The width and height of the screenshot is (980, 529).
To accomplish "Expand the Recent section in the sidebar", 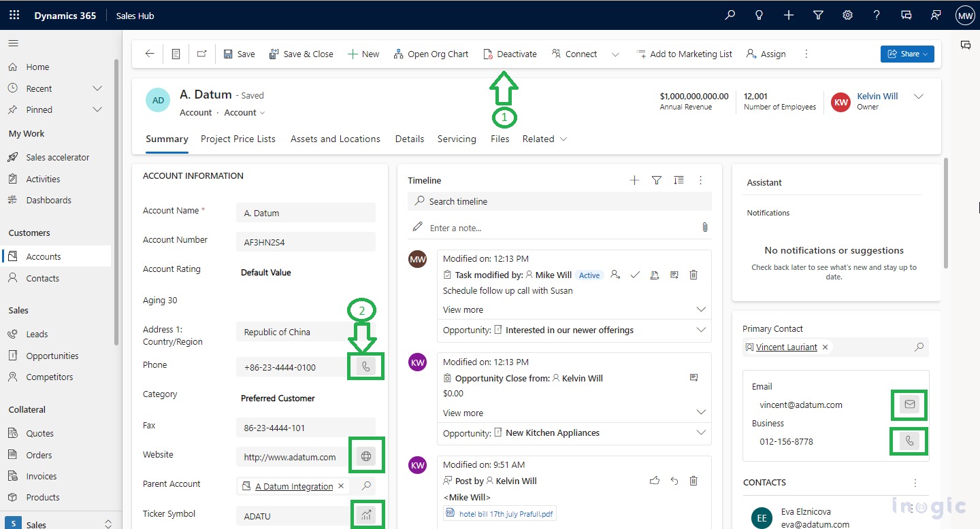I will (x=97, y=88).
